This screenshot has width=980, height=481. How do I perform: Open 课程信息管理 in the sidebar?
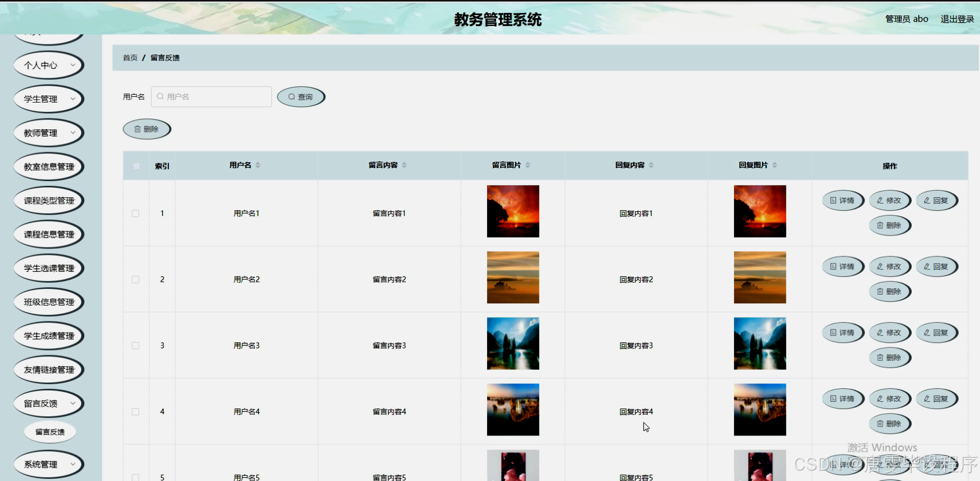[48, 235]
